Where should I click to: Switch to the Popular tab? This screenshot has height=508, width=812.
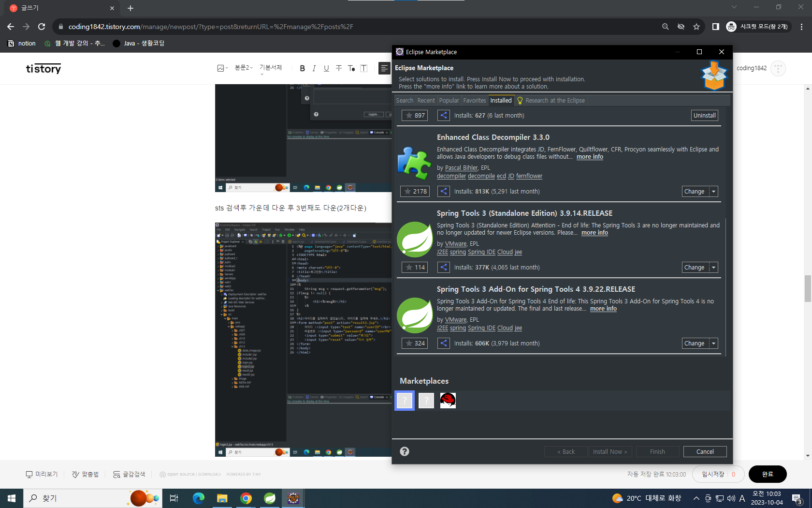point(449,101)
